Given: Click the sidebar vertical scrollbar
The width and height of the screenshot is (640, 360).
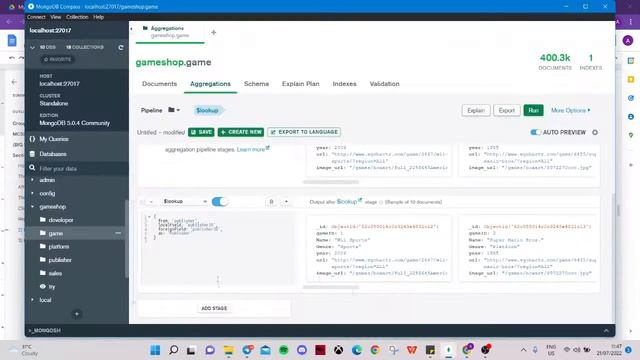Looking at the screenshot, I should 127,239.
